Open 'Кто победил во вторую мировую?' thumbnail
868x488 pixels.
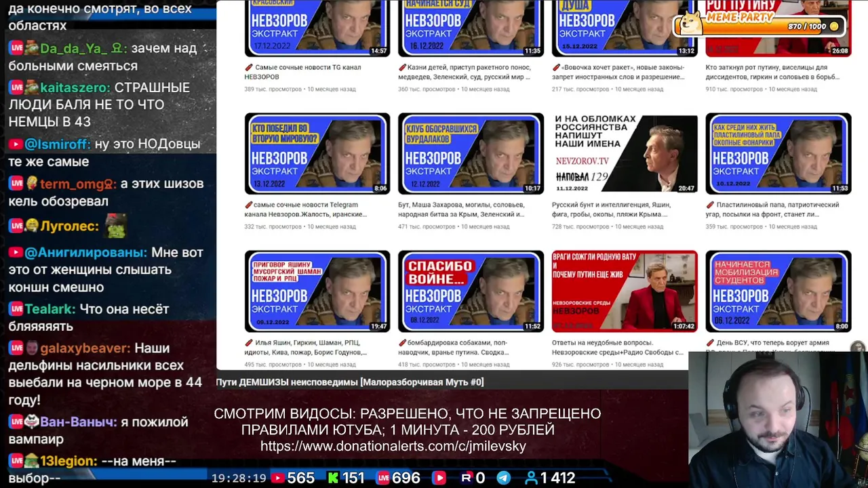coord(317,154)
